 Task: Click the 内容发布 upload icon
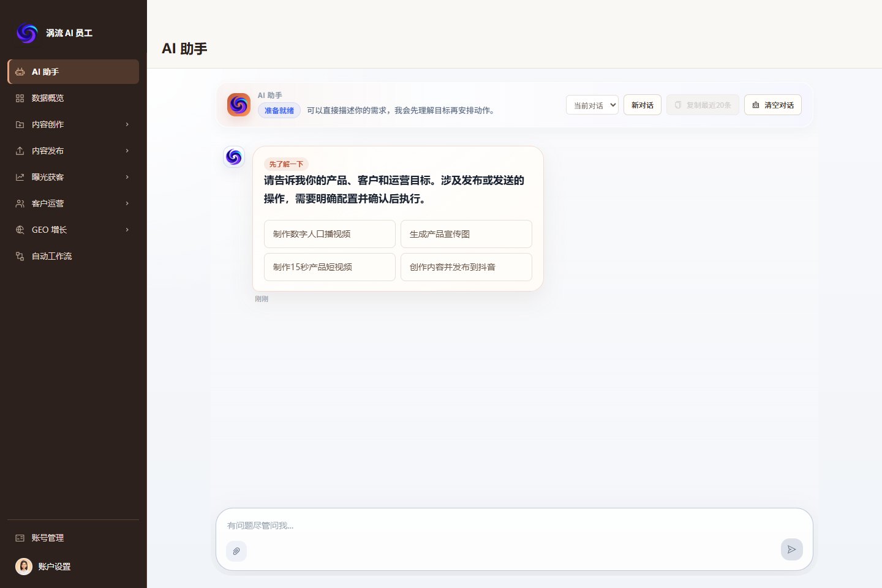click(x=20, y=151)
